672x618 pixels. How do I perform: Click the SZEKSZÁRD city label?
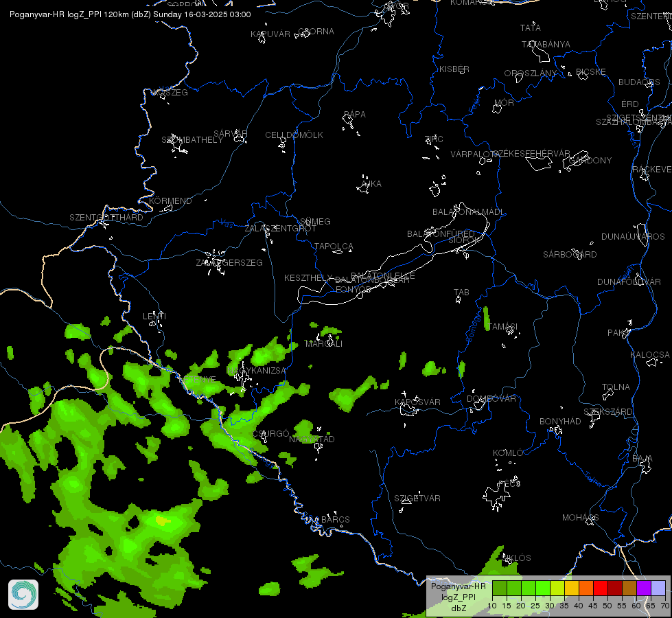pyautogui.click(x=607, y=412)
